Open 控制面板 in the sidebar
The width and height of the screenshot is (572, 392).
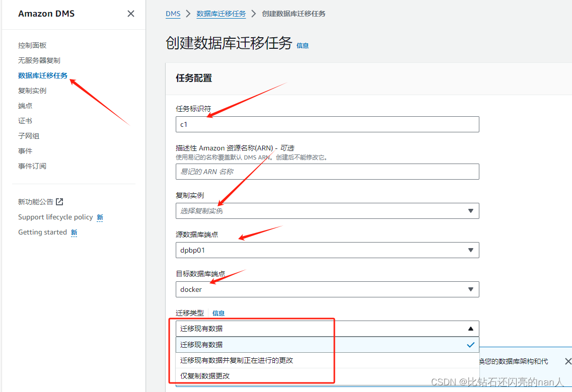32,45
